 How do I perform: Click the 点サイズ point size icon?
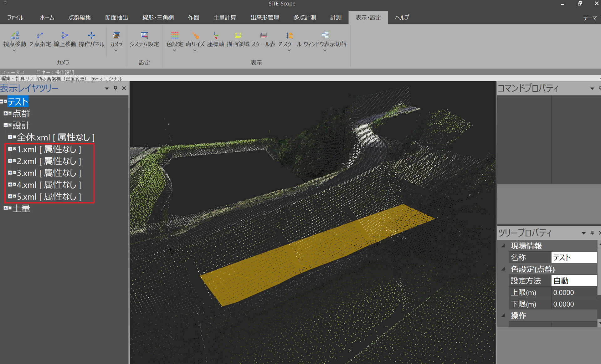tap(195, 35)
